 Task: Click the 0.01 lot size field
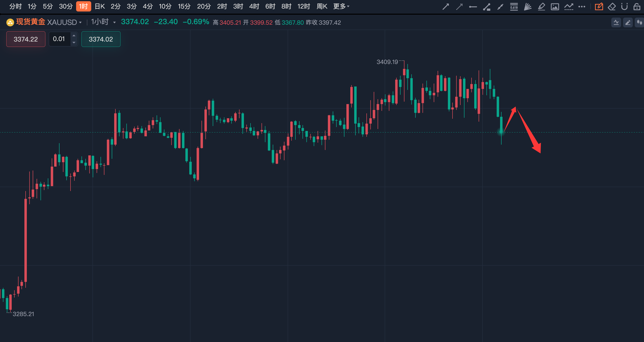[x=59, y=39]
